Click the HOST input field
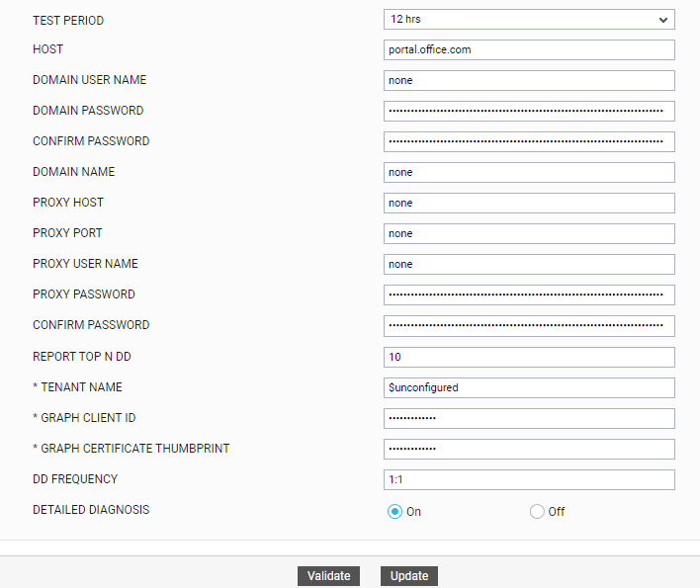The height and width of the screenshot is (588, 700). (529, 50)
